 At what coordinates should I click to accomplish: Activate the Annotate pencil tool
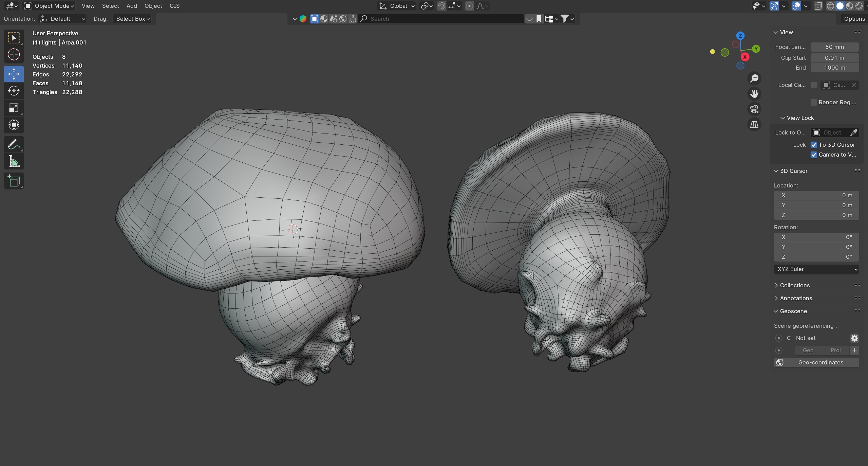[14, 145]
